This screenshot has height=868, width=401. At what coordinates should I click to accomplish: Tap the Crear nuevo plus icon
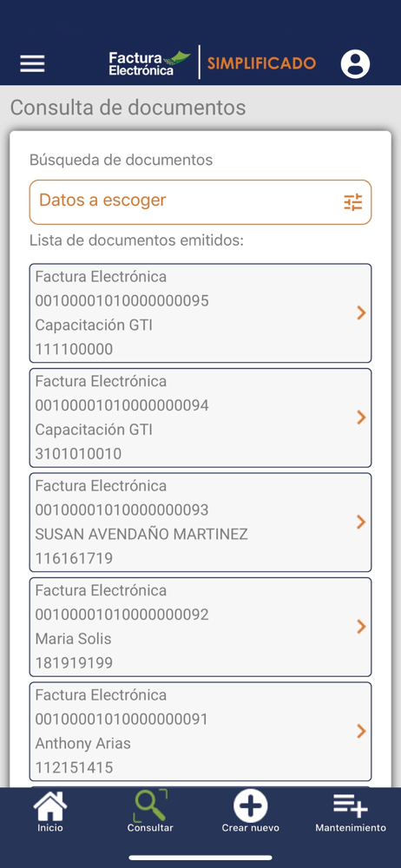pyautogui.click(x=250, y=806)
